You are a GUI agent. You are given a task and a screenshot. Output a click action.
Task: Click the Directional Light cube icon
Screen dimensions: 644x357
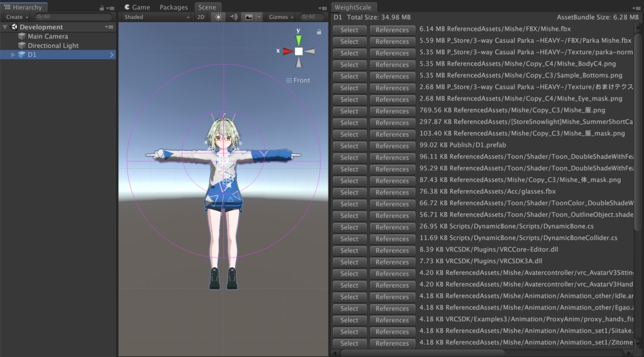pyautogui.click(x=22, y=46)
